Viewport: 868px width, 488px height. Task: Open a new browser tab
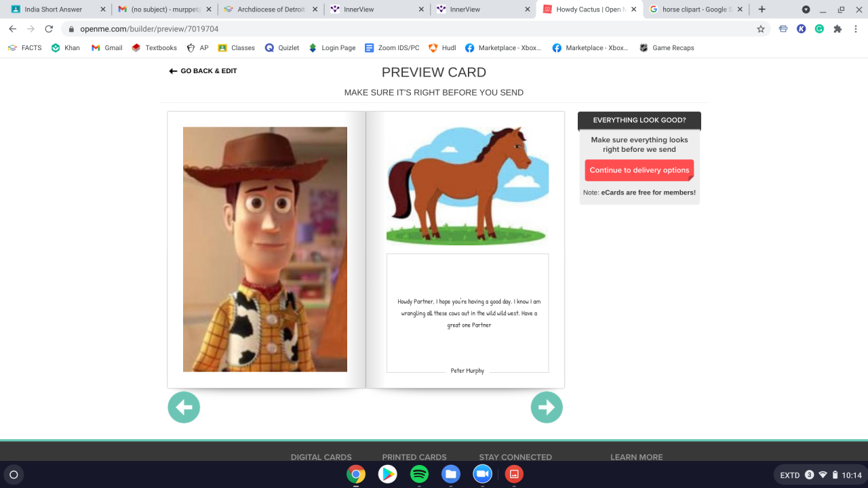tap(762, 9)
